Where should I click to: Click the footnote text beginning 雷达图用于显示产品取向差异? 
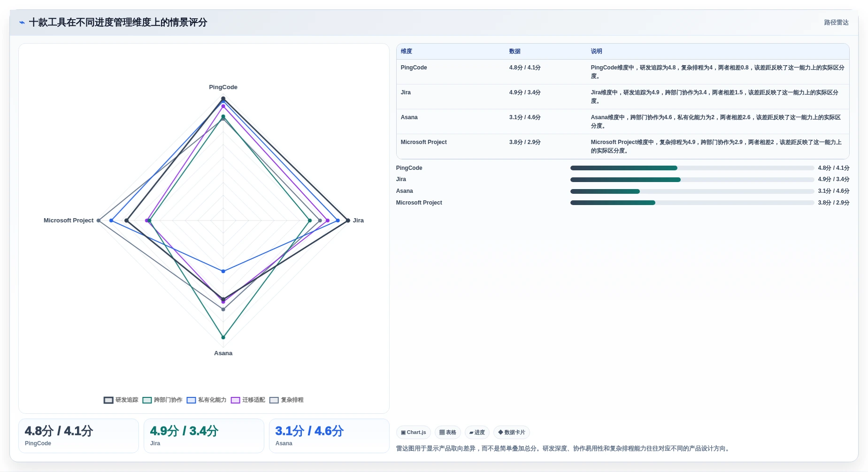pyautogui.click(x=563, y=449)
